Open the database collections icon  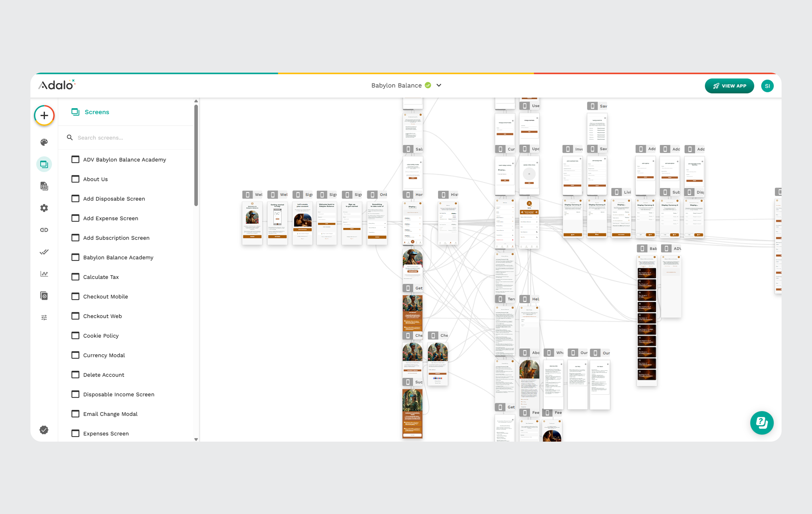pos(44,186)
